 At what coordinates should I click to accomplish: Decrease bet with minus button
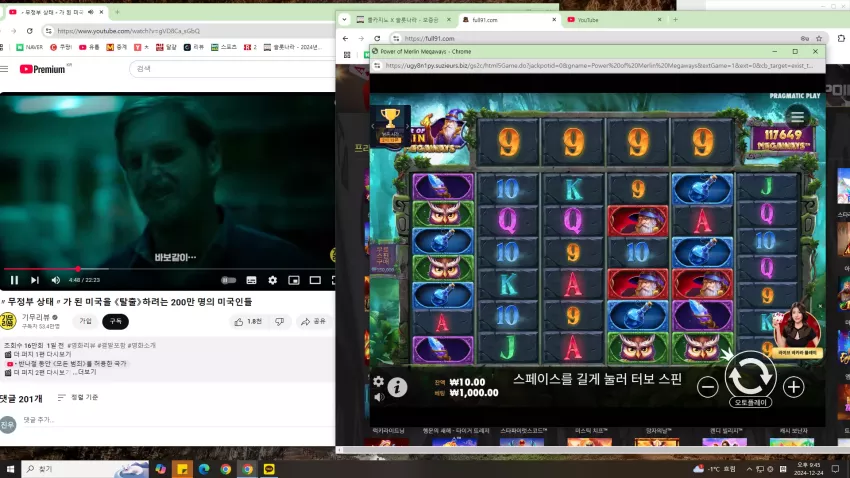point(707,387)
